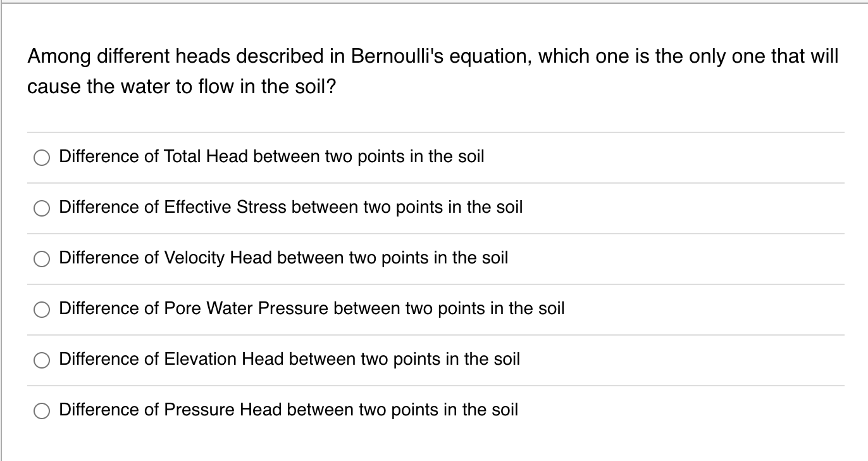Click the divider below the question text
This screenshot has height=461, width=868.
pyautogui.click(x=434, y=132)
